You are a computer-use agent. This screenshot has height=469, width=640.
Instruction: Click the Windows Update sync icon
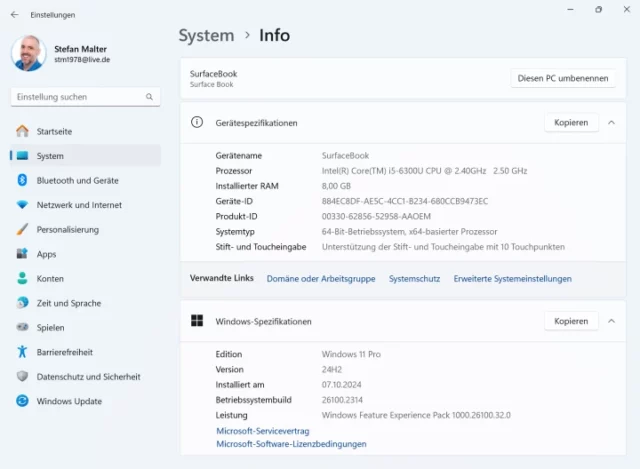point(22,401)
